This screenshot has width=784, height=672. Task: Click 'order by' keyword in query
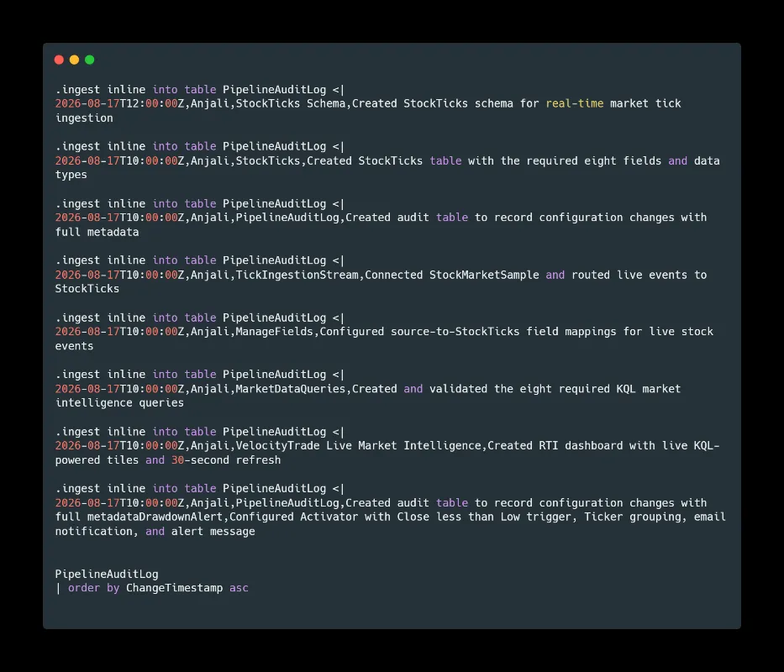[x=93, y=588]
